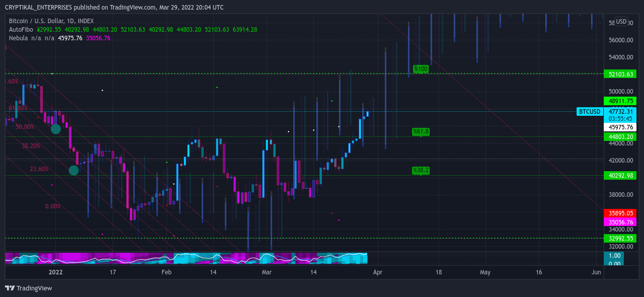Click the 32000.00 price scale tick
The height and width of the screenshot is (297, 644).
(x=620, y=246)
